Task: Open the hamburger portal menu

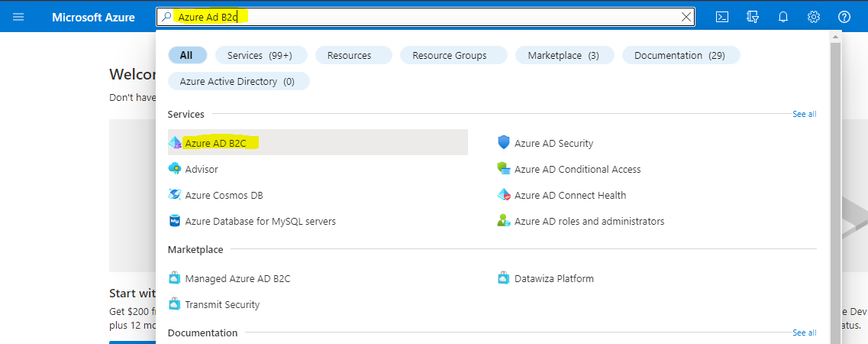Action: coord(18,17)
